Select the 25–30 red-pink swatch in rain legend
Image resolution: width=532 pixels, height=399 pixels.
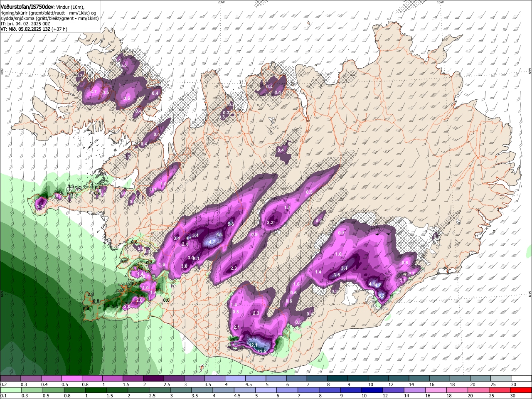tap(500, 390)
